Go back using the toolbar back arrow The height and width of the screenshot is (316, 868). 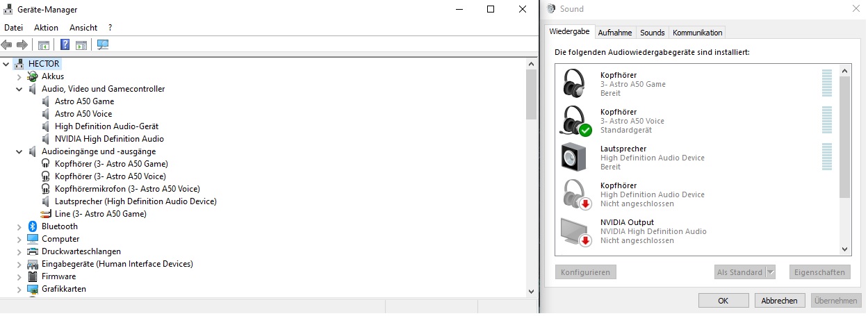coord(7,45)
